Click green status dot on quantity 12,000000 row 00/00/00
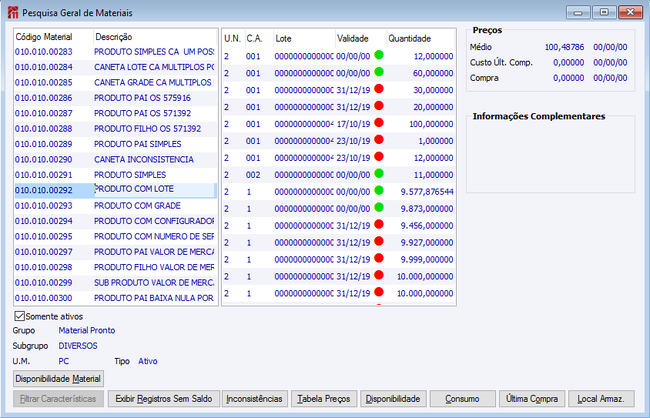The height and width of the screenshot is (418, 650). tap(379, 55)
